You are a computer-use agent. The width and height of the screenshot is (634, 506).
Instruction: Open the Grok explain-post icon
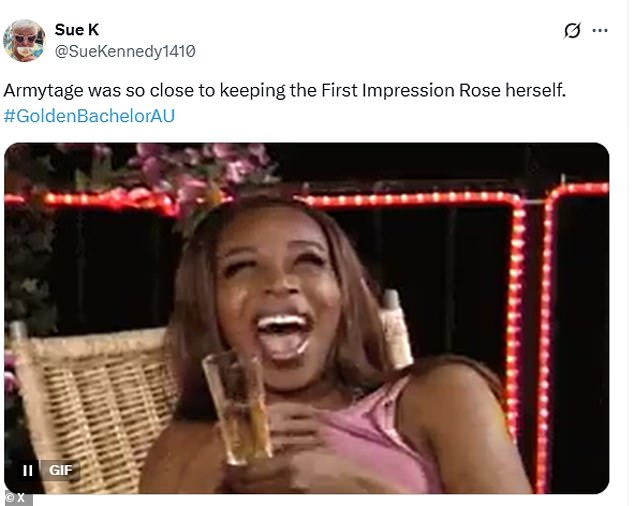tap(572, 31)
